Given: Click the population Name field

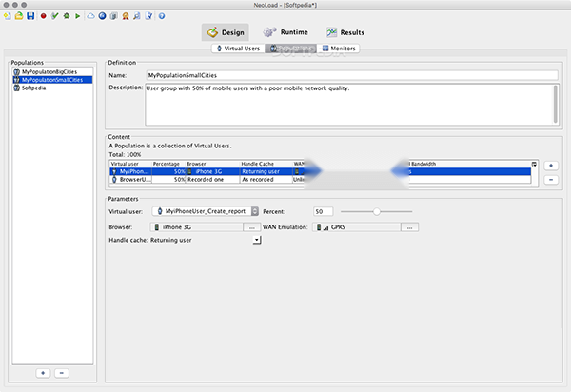Looking at the screenshot, I should pos(352,75).
